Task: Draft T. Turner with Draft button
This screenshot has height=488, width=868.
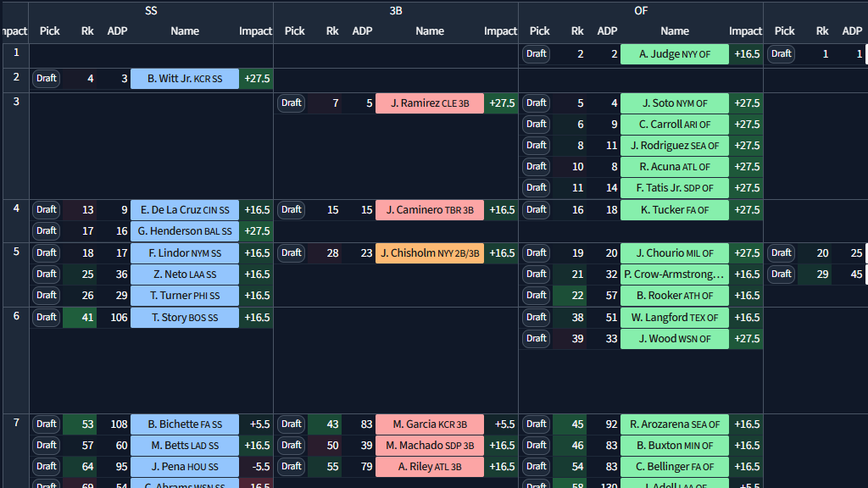Action: click(46, 295)
